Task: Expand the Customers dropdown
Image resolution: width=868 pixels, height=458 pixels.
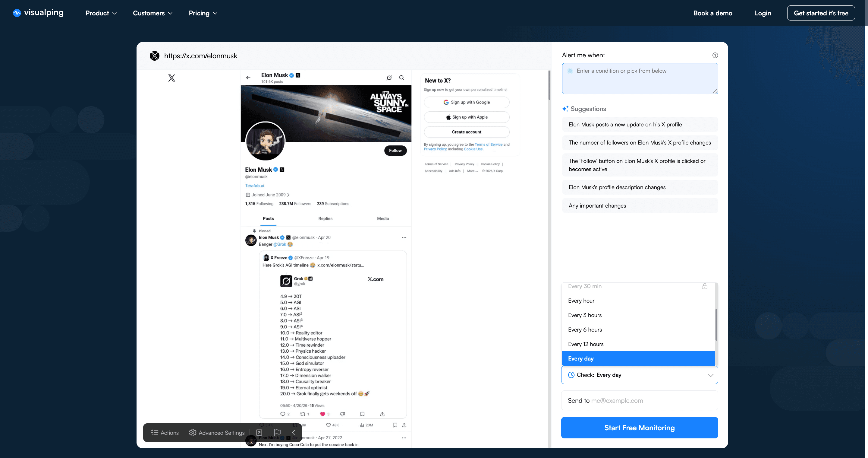Action: 152,13
